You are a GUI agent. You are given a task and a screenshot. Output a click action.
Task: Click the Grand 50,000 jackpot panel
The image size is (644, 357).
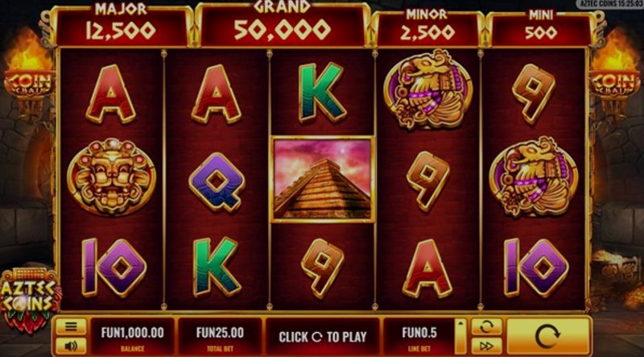pyautogui.click(x=282, y=25)
